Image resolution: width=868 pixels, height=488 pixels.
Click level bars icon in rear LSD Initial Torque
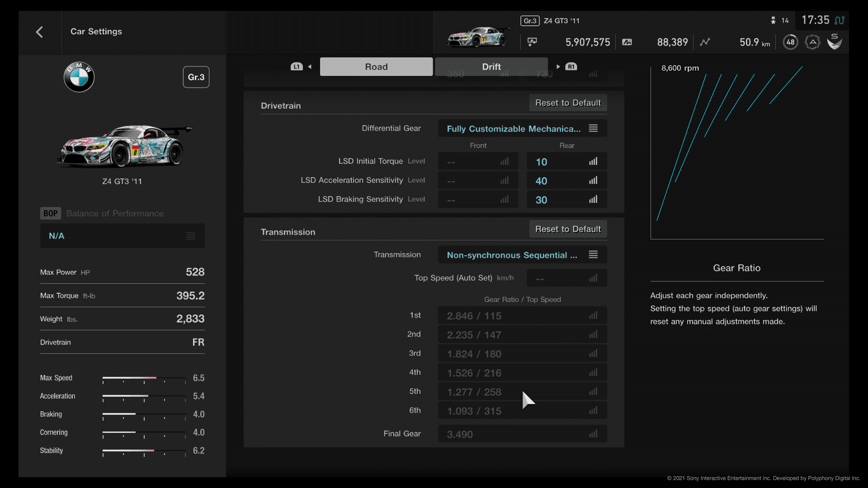click(x=593, y=161)
